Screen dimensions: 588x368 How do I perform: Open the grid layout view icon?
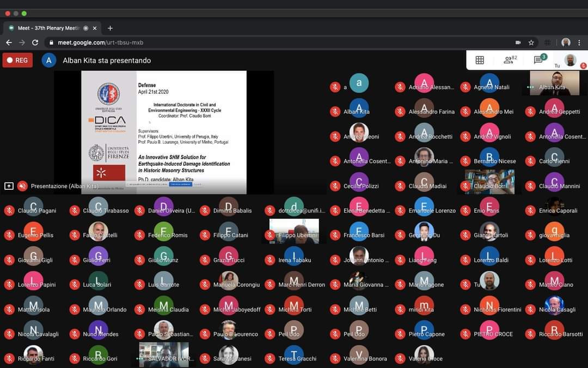coord(480,60)
